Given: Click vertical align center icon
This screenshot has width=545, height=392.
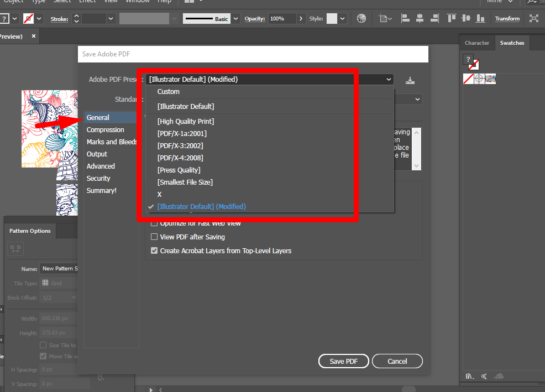Looking at the screenshot, I should (466, 18).
